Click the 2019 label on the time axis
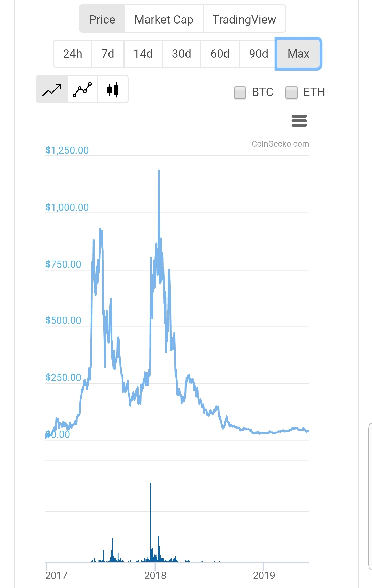Screen dimensions: 372x588 [264, 575]
